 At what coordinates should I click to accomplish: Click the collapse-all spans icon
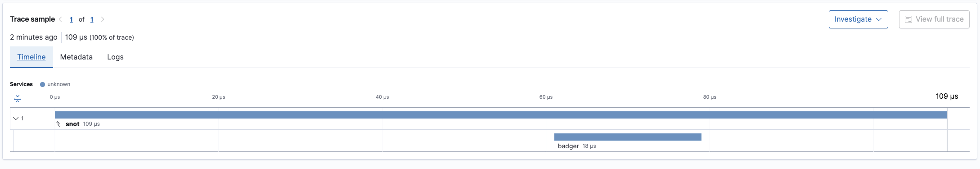pyautogui.click(x=18, y=98)
